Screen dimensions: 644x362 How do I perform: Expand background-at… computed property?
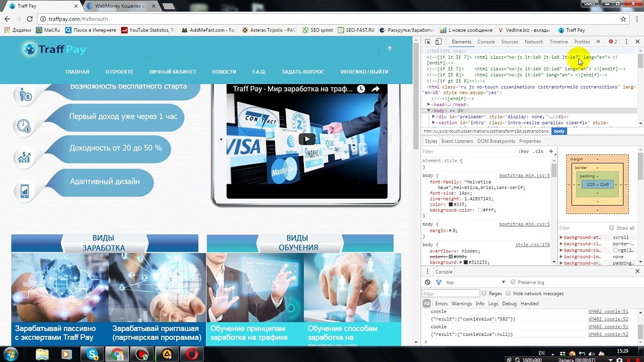561,237
